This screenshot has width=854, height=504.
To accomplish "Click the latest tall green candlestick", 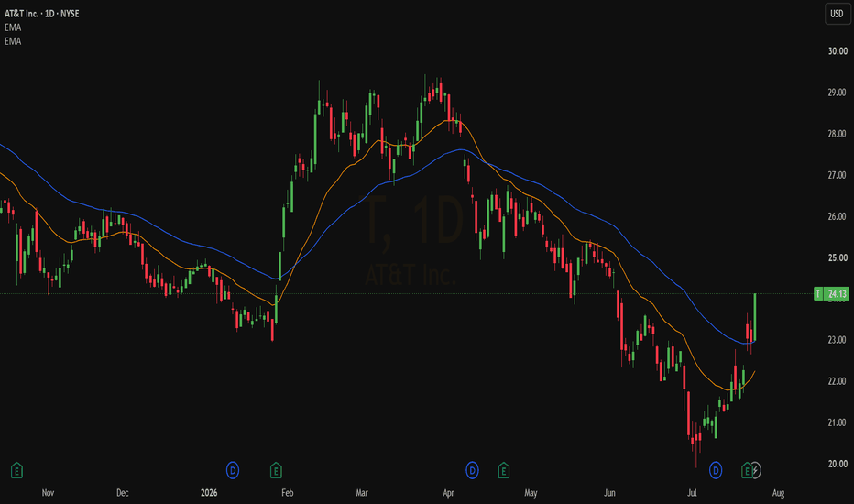I will (755, 317).
